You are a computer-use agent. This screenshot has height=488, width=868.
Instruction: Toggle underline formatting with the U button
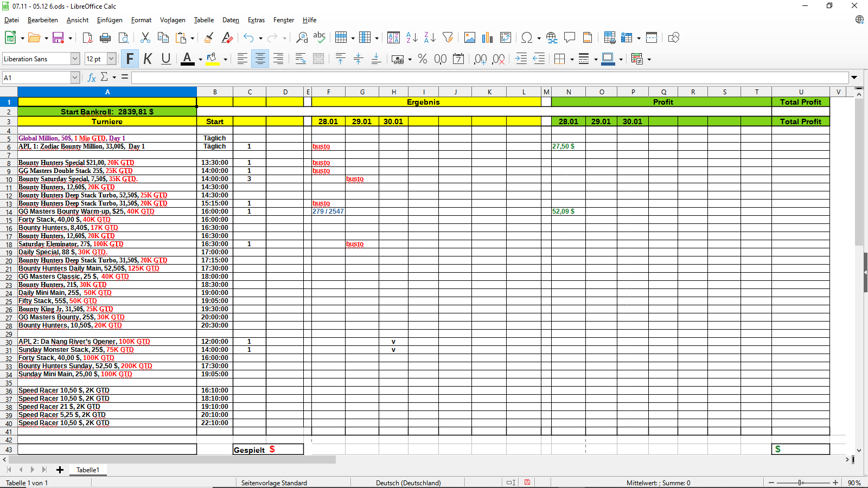(166, 59)
